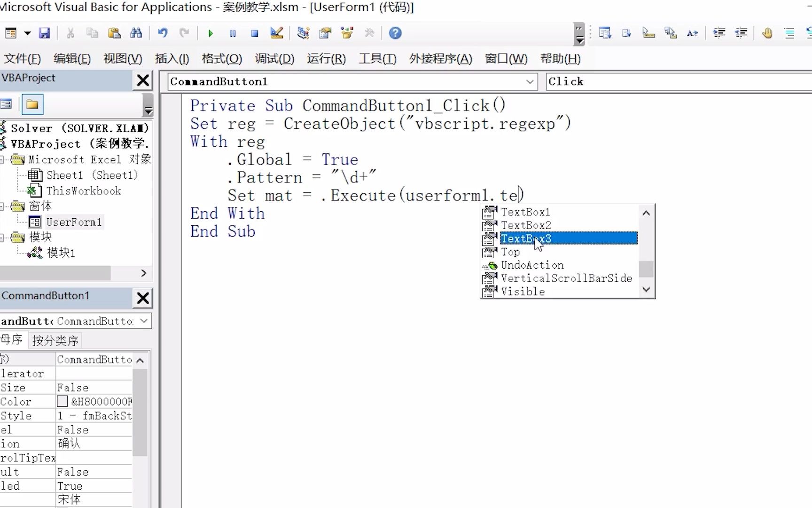Indent the selected code lines

coord(719,33)
